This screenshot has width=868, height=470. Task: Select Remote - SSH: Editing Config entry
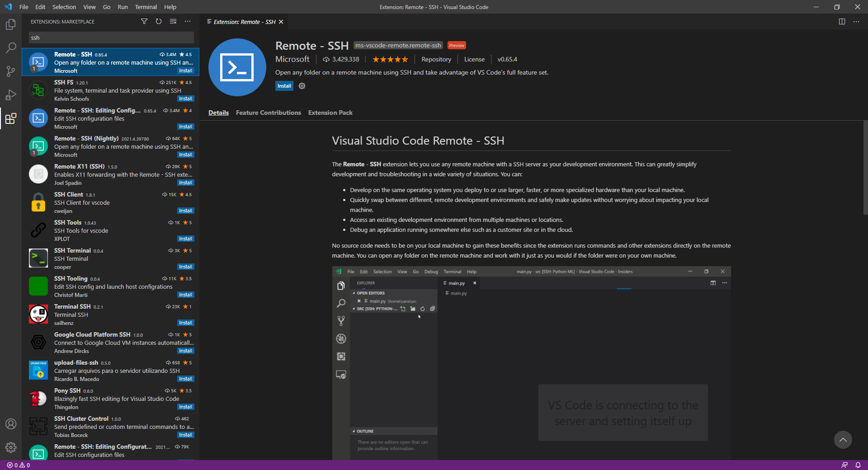pos(111,118)
